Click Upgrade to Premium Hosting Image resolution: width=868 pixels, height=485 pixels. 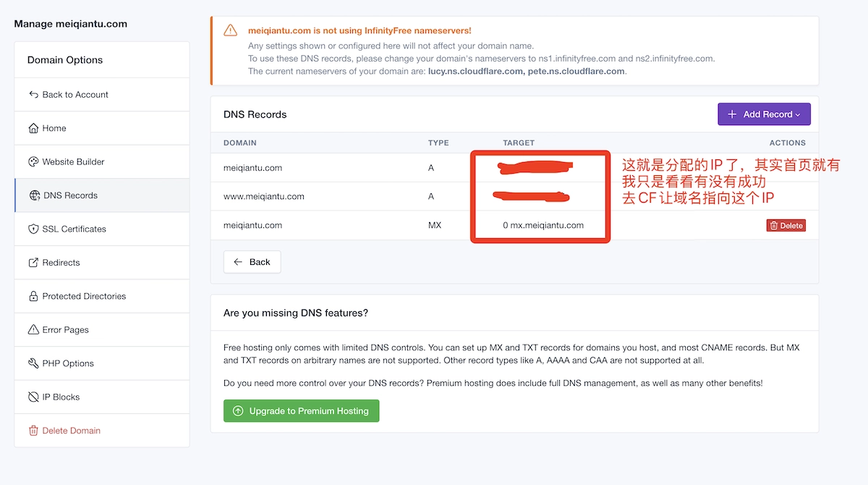[x=301, y=411]
